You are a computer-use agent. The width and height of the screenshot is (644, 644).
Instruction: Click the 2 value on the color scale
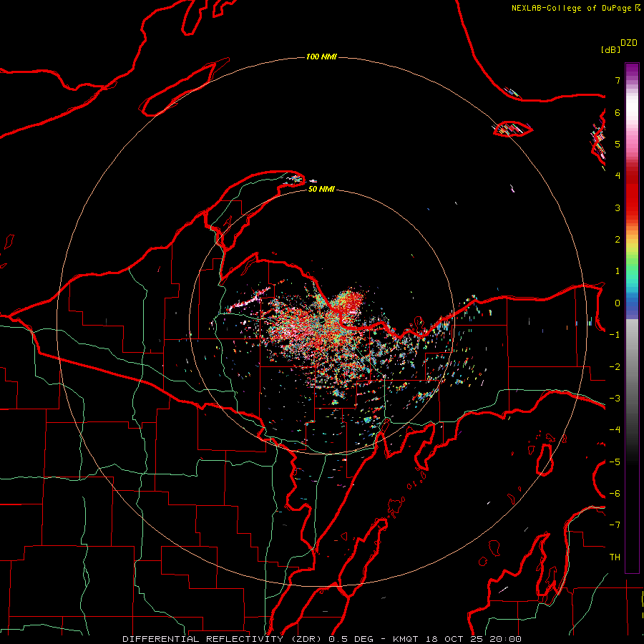618,240
